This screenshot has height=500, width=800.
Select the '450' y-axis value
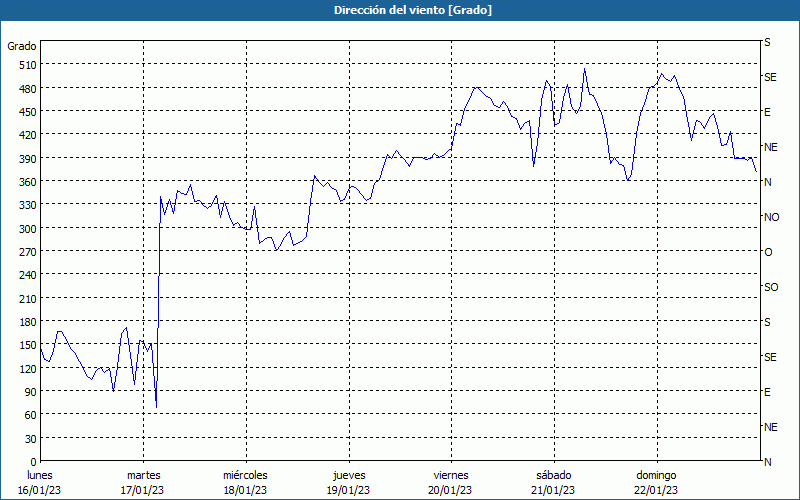(x=28, y=112)
